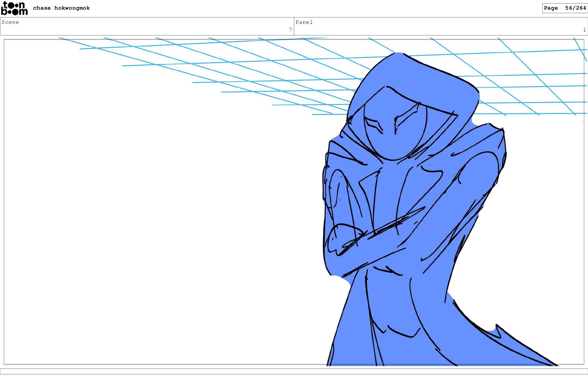The image size is (588, 380).
Task: Click the project title 'chase hokwongmok'
Action: coord(61,8)
